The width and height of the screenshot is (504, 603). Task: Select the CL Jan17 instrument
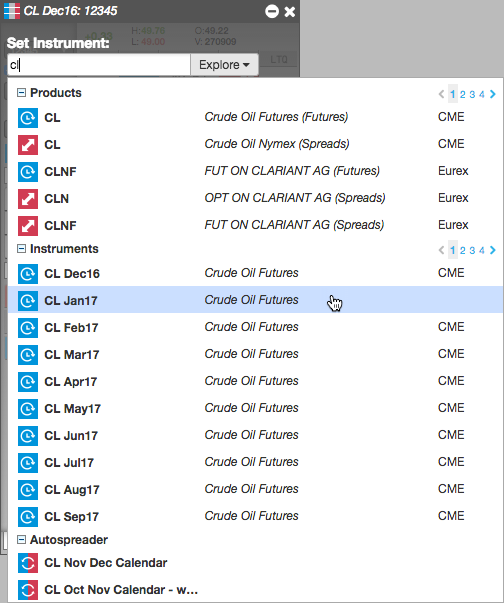click(255, 300)
